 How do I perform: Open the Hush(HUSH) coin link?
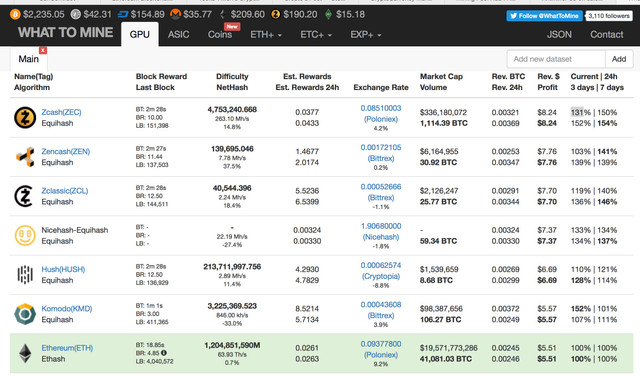coord(63,269)
